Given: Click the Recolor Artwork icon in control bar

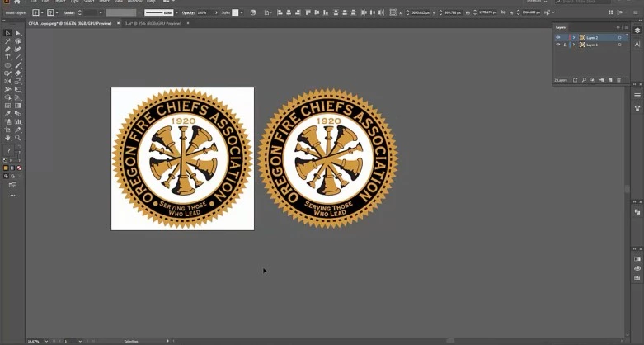Looking at the screenshot, I should (x=253, y=12).
